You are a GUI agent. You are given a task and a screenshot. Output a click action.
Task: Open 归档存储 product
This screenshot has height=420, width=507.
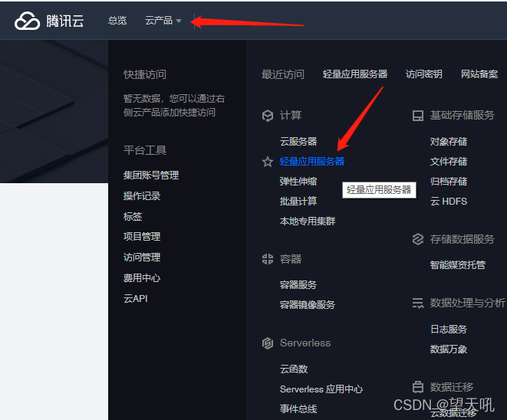click(449, 181)
